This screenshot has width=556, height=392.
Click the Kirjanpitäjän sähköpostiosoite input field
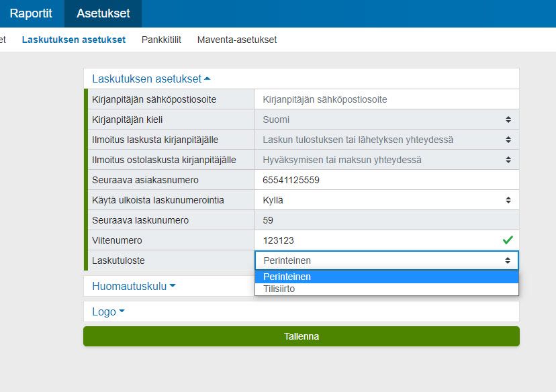(383, 99)
